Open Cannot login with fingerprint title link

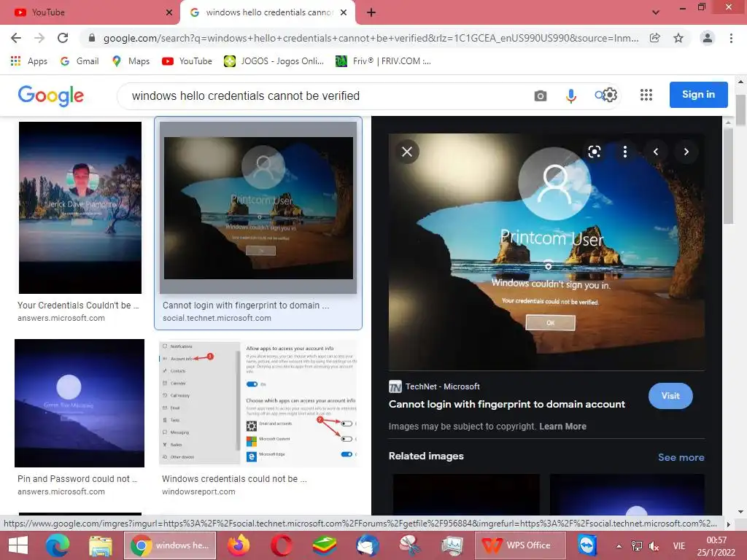[x=506, y=404]
